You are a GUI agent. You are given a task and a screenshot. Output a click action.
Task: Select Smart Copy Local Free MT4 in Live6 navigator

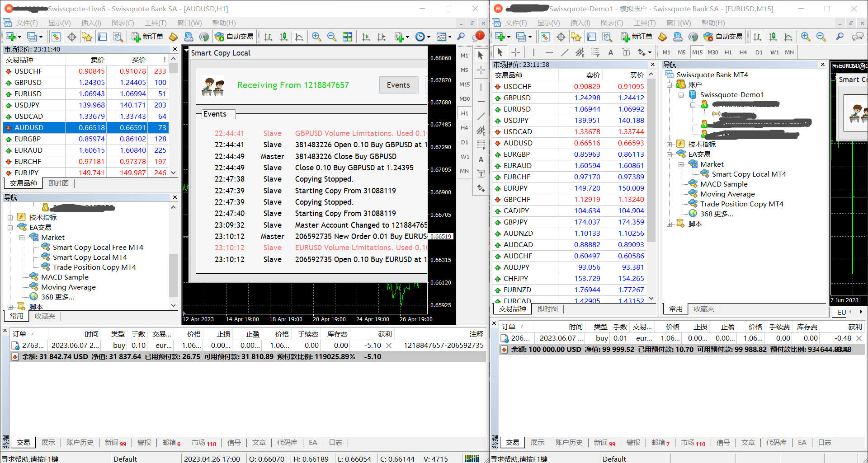pos(98,248)
